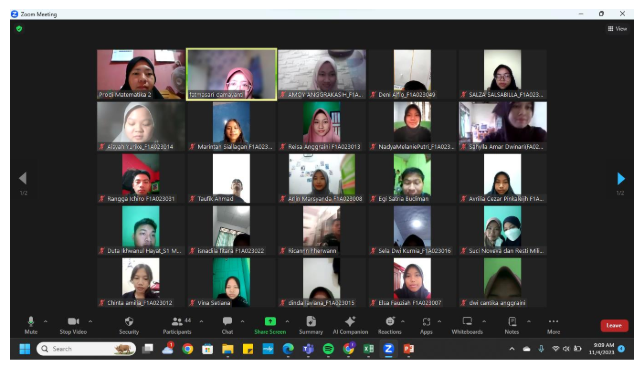643x365 pixels.
Task: Click the green Share Screen icon
Action: 270,322
